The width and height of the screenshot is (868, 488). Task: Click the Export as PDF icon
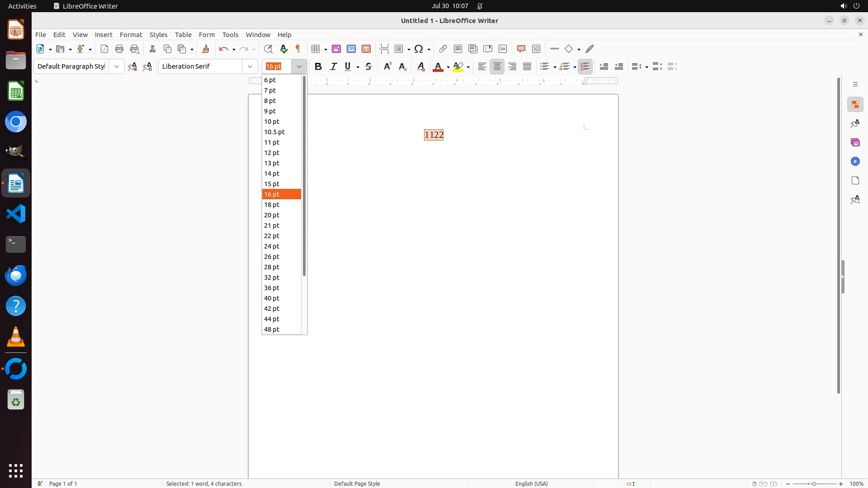point(104,49)
